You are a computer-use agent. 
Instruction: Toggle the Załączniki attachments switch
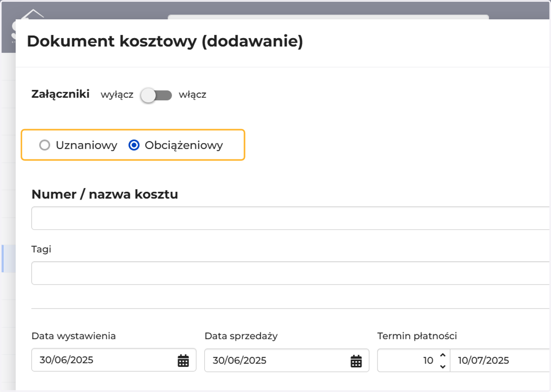tap(157, 95)
